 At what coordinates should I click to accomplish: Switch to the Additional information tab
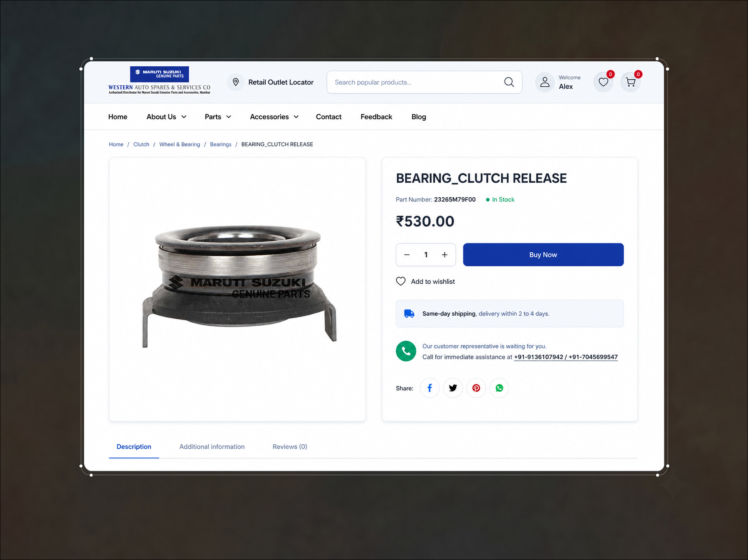[212, 447]
